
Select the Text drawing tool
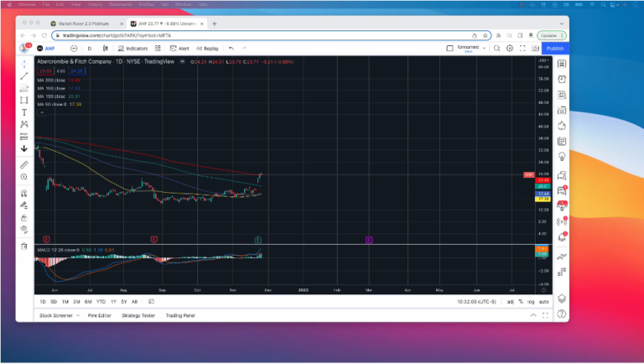coord(24,112)
